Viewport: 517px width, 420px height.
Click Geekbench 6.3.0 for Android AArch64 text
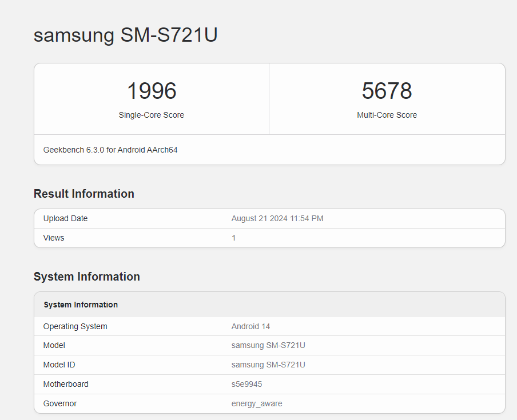tap(110, 150)
